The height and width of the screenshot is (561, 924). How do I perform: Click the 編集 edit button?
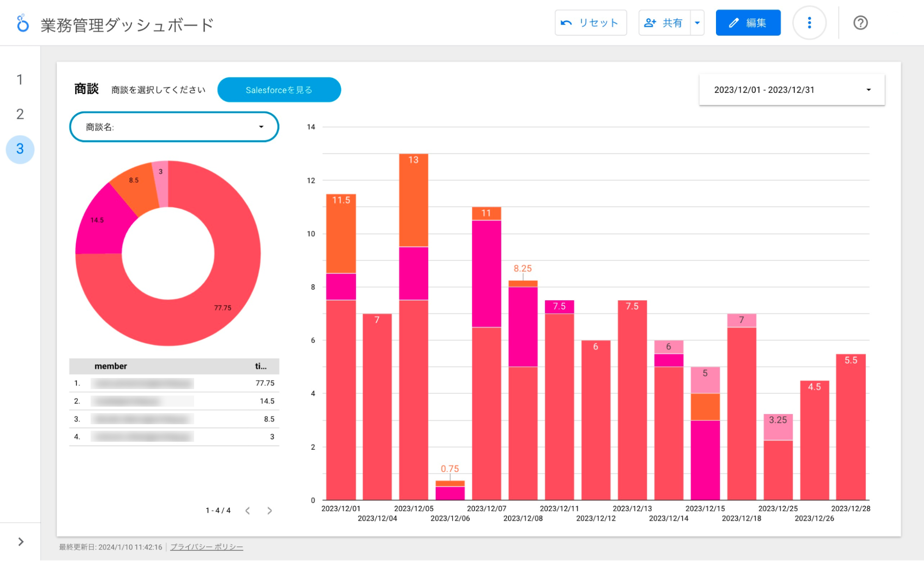coord(748,23)
